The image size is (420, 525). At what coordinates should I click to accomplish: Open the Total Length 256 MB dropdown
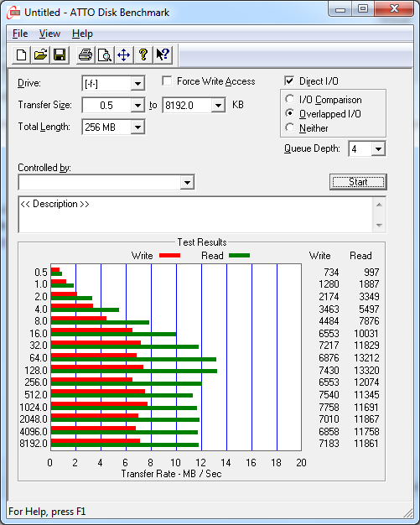[x=137, y=127]
